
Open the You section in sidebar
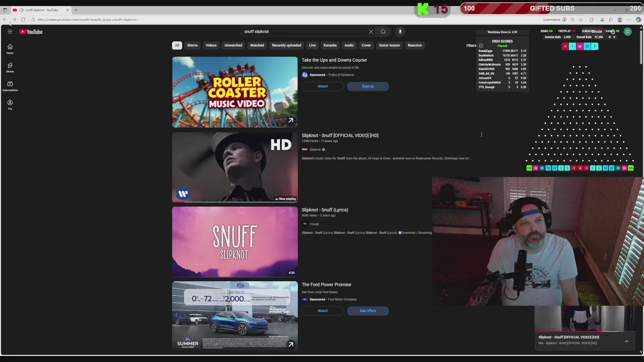[x=10, y=105]
